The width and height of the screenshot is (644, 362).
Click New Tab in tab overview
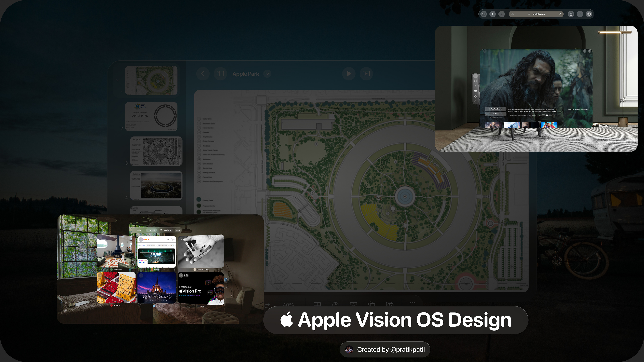coord(151,230)
